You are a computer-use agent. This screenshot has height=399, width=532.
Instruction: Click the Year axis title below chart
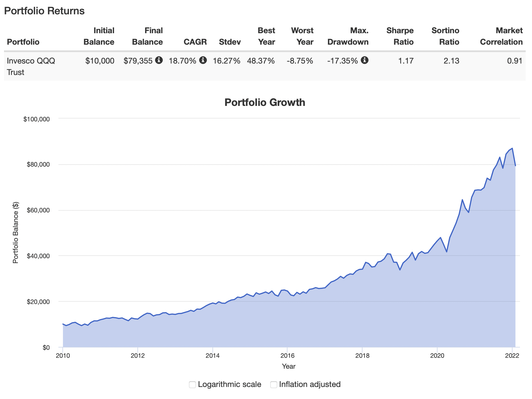289,366
